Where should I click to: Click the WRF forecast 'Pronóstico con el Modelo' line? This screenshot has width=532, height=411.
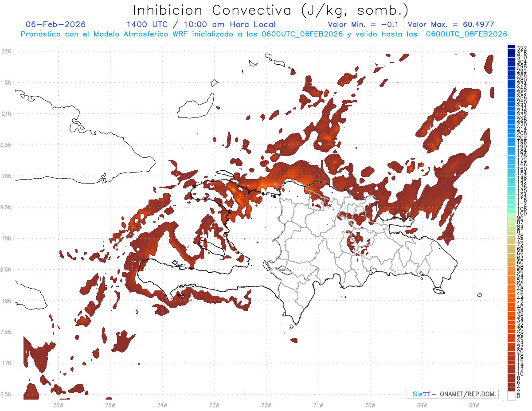click(264, 34)
